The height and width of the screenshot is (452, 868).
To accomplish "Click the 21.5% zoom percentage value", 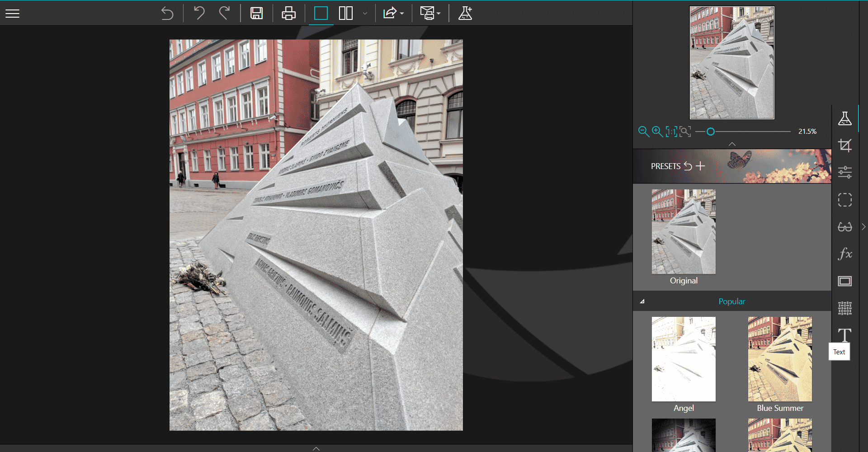I will [x=807, y=132].
